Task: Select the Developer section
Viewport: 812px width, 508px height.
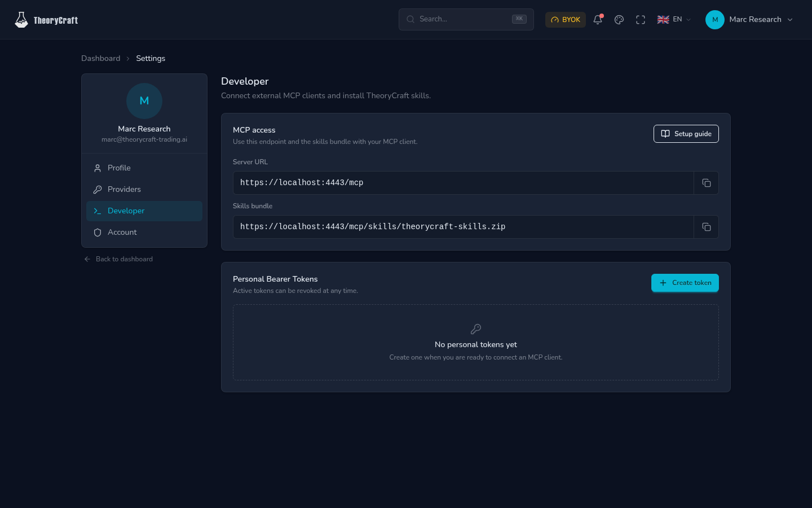Action: 144,211
